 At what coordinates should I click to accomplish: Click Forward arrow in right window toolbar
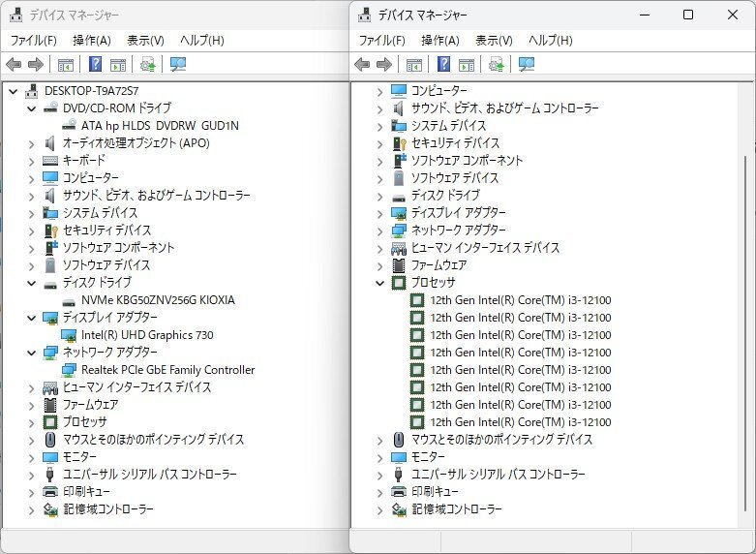pyautogui.click(x=384, y=64)
